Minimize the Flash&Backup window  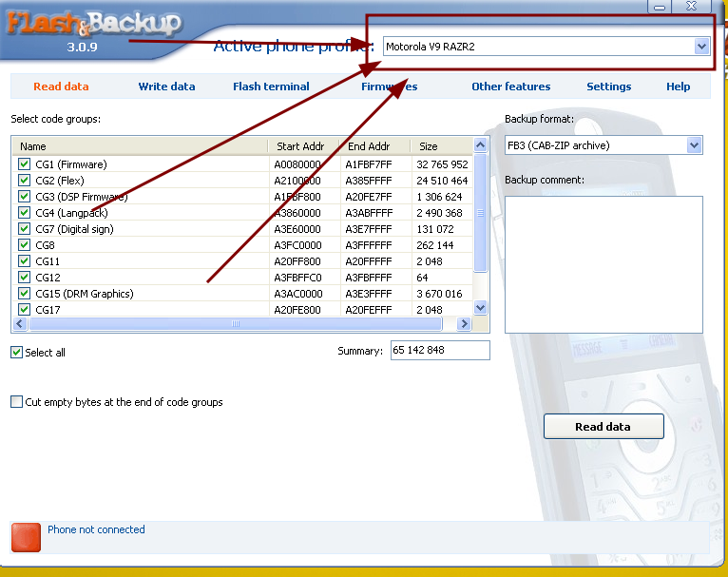coord(660,7)
